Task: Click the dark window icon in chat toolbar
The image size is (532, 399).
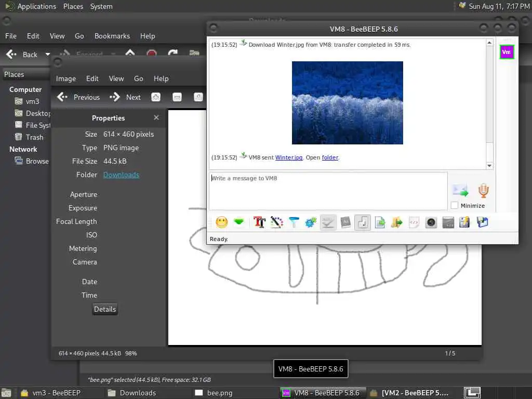Action: [448, 222]
